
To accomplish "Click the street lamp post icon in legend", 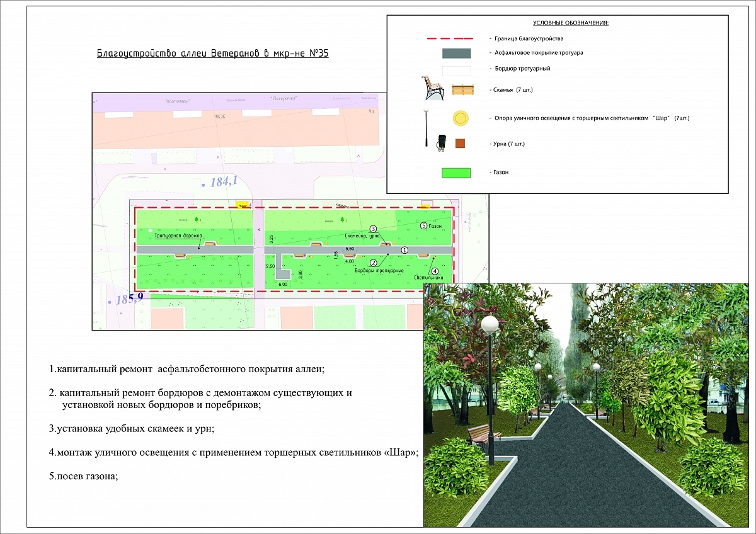I will click(425, 128).
